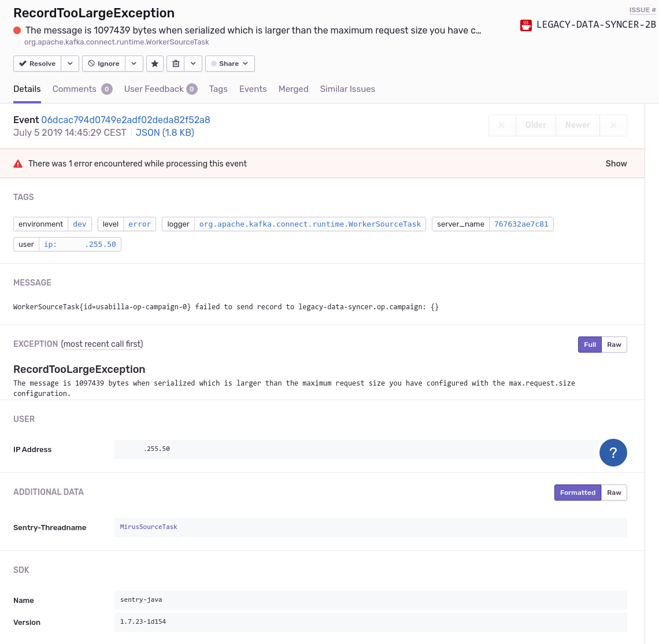Viewport: 659px width, 644px height.
Task: Open the Merged tab
Action: [x=293, y=89]
